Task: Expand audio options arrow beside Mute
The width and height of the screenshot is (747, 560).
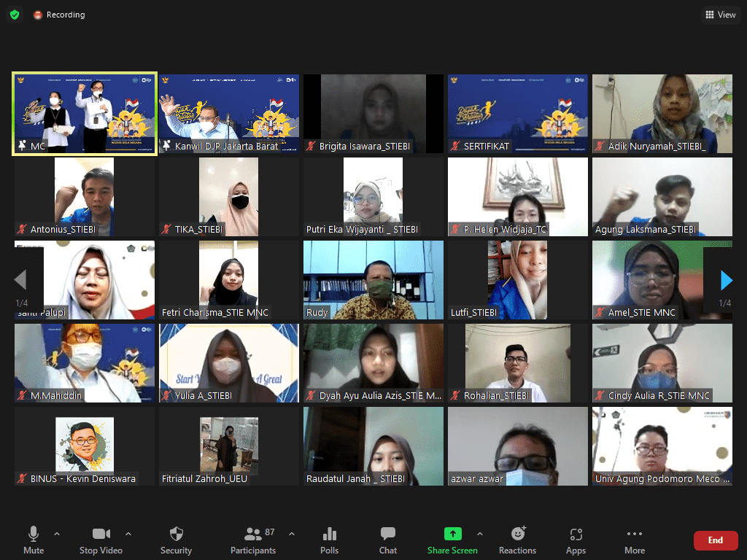Action: coord(57,534)
